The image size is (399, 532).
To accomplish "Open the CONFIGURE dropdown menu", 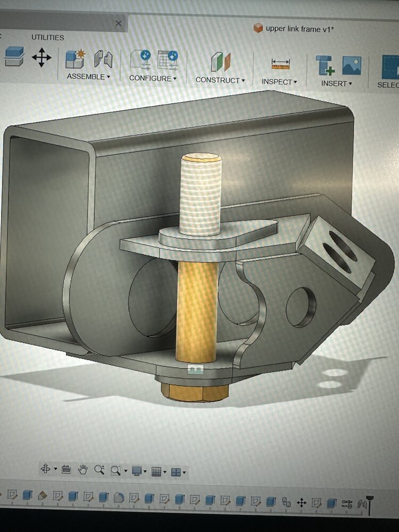I will [x=153, y=78].
